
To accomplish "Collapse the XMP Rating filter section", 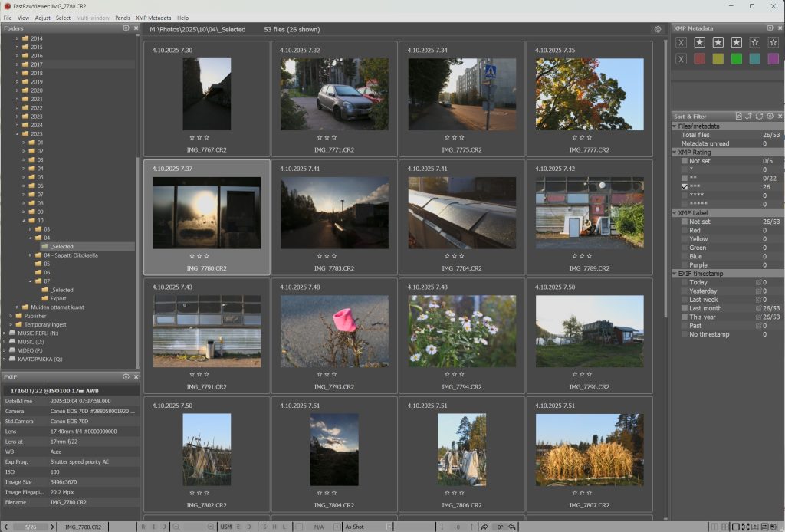I will point(675,152).
